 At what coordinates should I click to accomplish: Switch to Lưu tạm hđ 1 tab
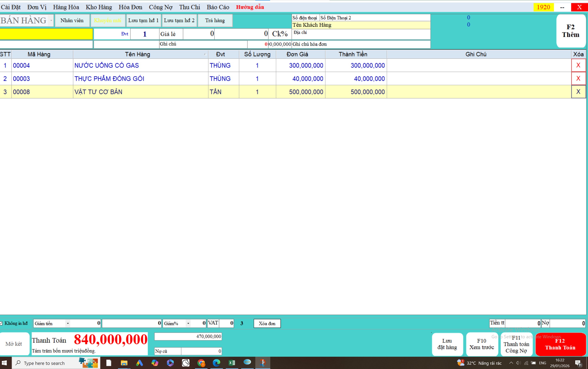[143, 20]
